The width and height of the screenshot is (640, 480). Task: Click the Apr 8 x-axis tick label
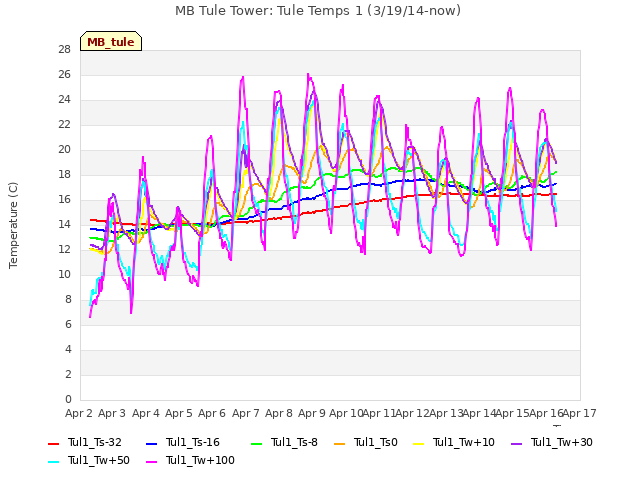pyautogui.click(x=279, y=413)
